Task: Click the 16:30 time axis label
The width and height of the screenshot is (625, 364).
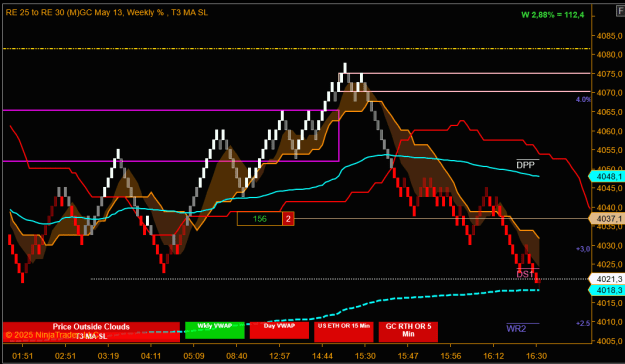Action: point(536,356)
